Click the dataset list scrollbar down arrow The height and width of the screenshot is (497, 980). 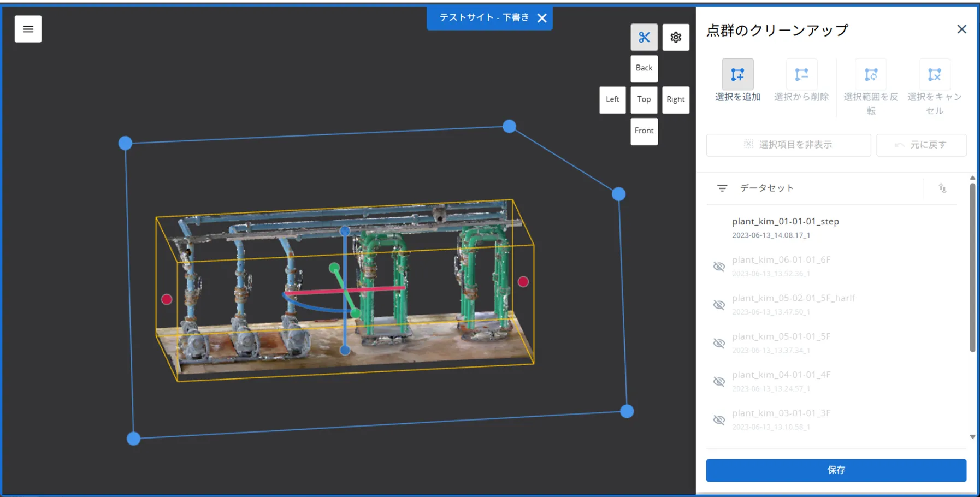(x=972, y=437)
